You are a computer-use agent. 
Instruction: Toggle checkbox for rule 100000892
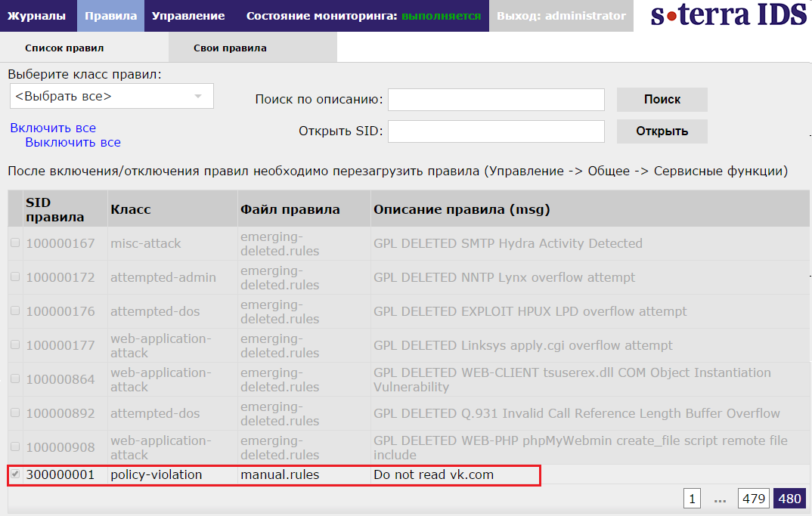[16, 413]
